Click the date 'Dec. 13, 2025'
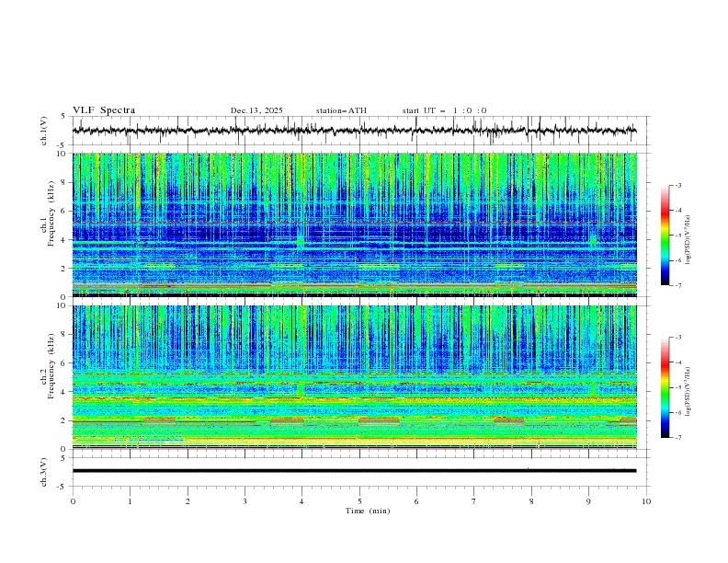Screen dimensions: 728x563 pos(256,110)
